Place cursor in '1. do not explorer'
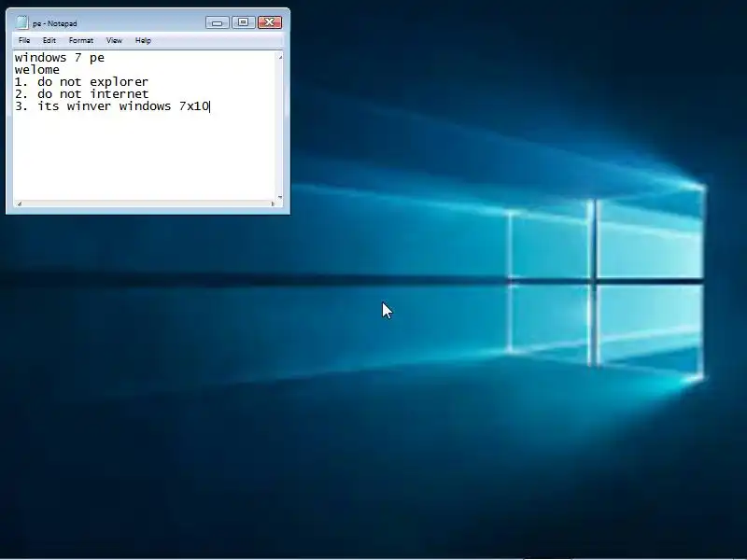Image resolution: width=747 pixels, height=560 pixels. (x=81, y=82)
